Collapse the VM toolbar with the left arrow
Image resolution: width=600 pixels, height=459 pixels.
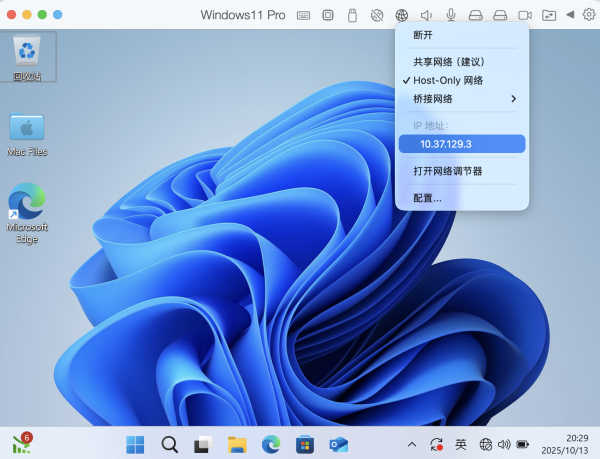(570, 15)
